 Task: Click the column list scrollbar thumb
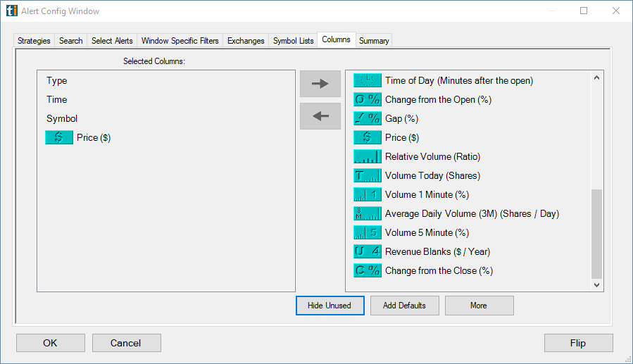[x=596, y=234]
